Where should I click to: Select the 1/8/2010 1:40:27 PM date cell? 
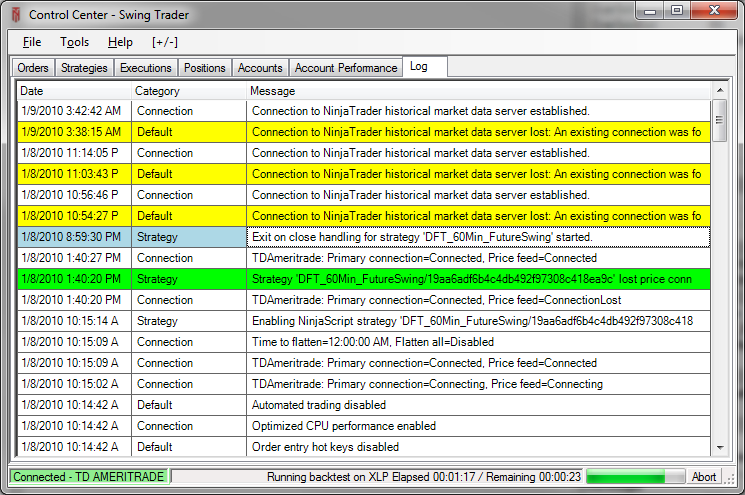click(74, 258)
